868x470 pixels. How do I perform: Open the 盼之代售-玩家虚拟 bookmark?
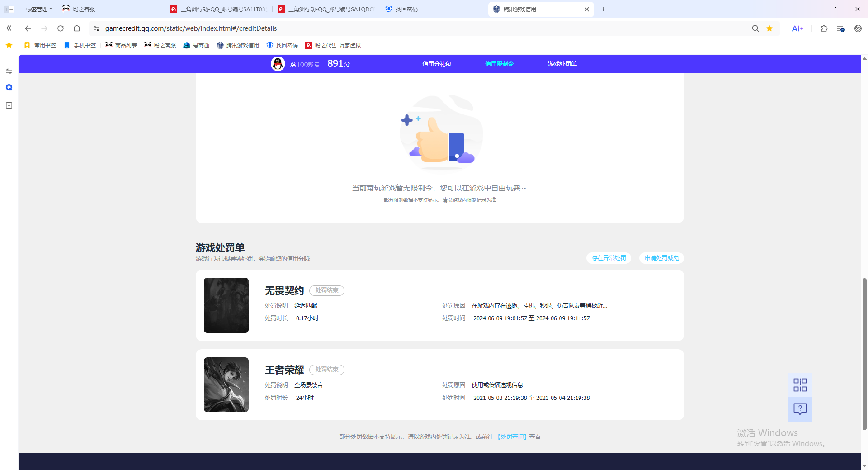click(x=335, y=45)
